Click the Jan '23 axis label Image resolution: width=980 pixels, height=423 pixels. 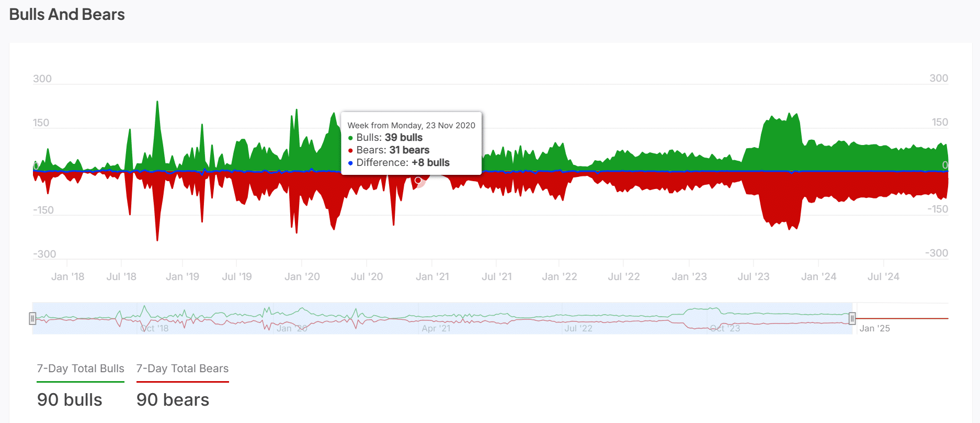pos(689,276)
